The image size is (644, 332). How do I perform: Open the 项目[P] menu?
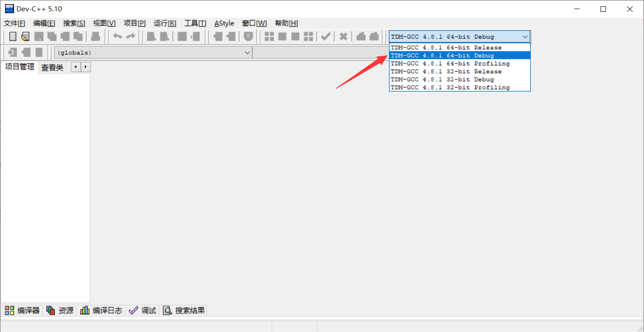pyautogui.click(x=135, y=23)
